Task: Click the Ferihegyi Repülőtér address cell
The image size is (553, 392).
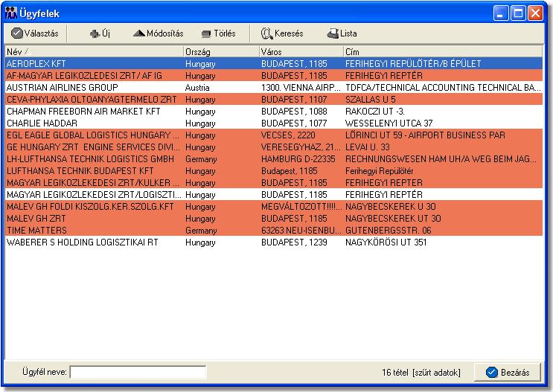Action: (x=379, y=171)
